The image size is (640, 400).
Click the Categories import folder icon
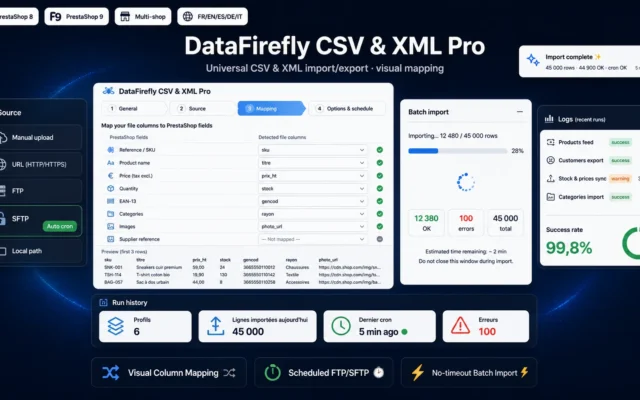551,197
